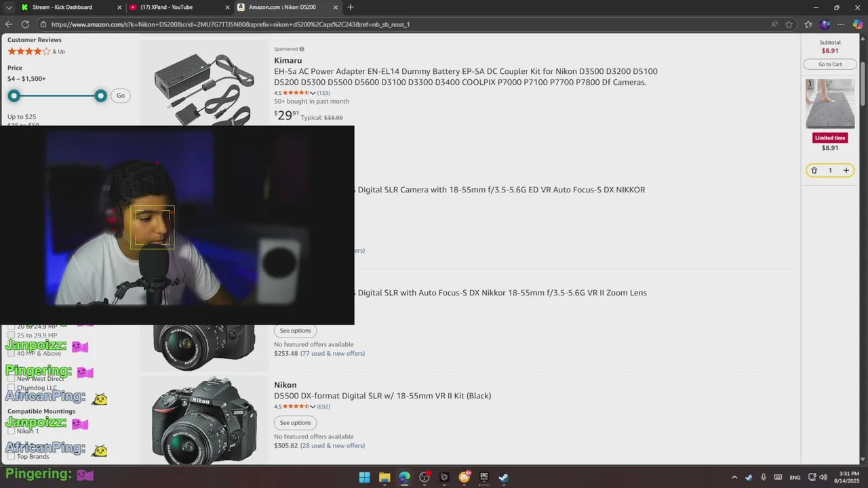Viewport: 868px width, 488px height.
Task: Open the Copilot sidebar icon
Action: pyautogui.click(x=858, y=24)
